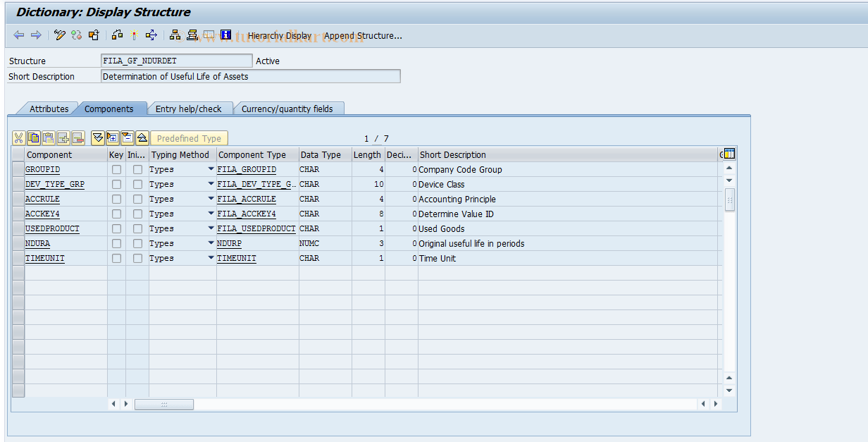868x442 pixels.
Task: Click the Select All double-chevron icon
Action: click(x=98, y=137)
